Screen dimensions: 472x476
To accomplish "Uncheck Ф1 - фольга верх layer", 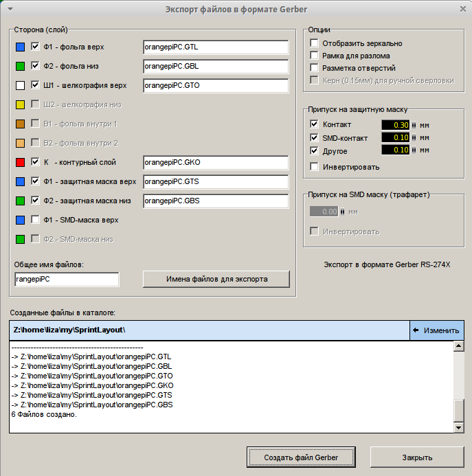I will click(35, 47).
